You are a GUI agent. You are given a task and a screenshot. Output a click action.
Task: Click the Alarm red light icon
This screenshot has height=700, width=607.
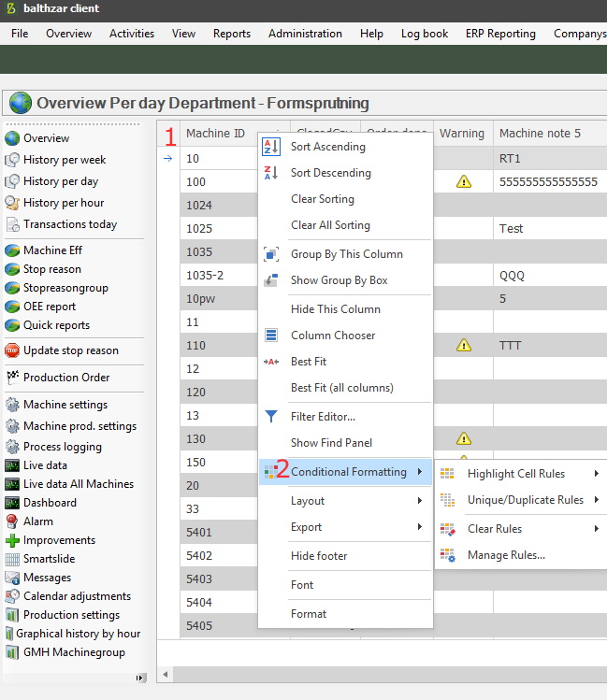[x=12, y=521]
